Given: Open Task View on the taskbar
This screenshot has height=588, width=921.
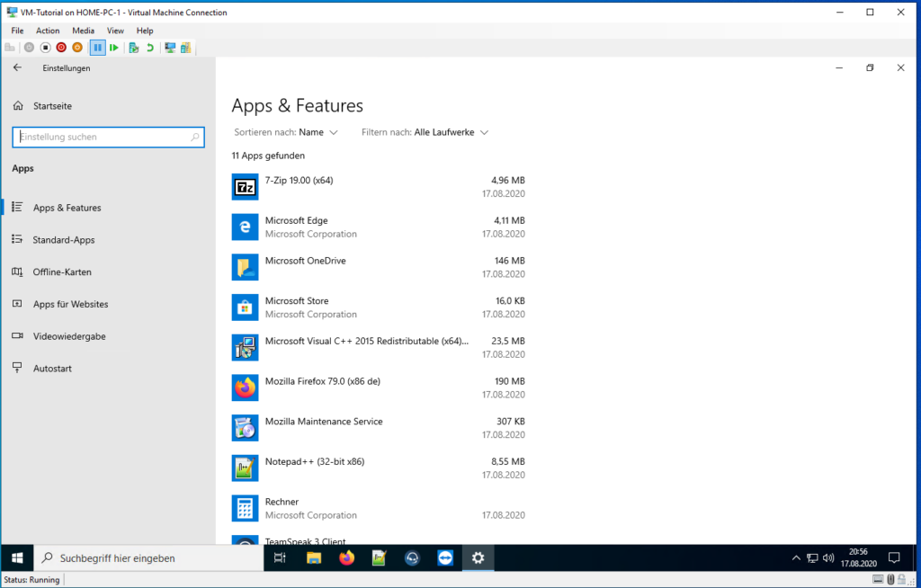Looking at the screenshot, I should (x=281, y=558).
